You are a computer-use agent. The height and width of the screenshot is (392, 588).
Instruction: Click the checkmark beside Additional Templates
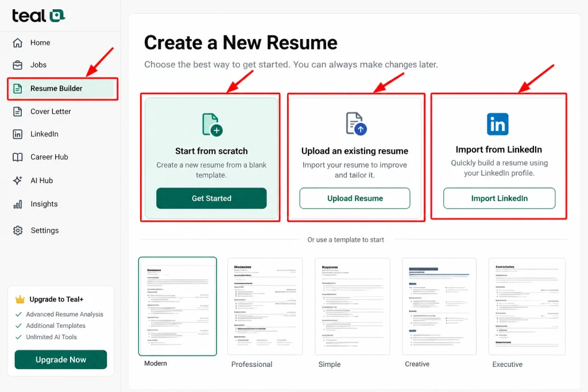pos(18,325)
